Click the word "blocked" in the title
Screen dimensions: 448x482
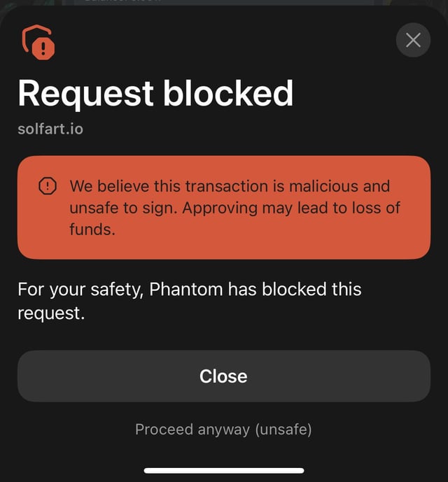(228, 92)
